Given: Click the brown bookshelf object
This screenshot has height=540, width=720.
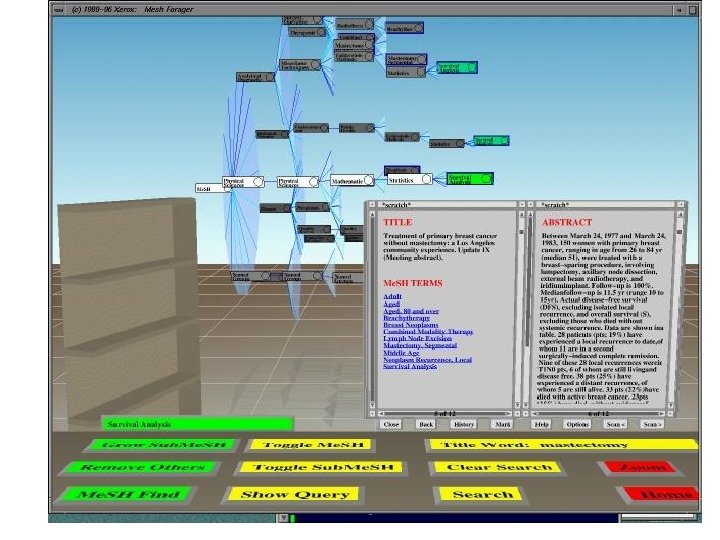Looking at the screenshot, I should click(x=129, y=312).
